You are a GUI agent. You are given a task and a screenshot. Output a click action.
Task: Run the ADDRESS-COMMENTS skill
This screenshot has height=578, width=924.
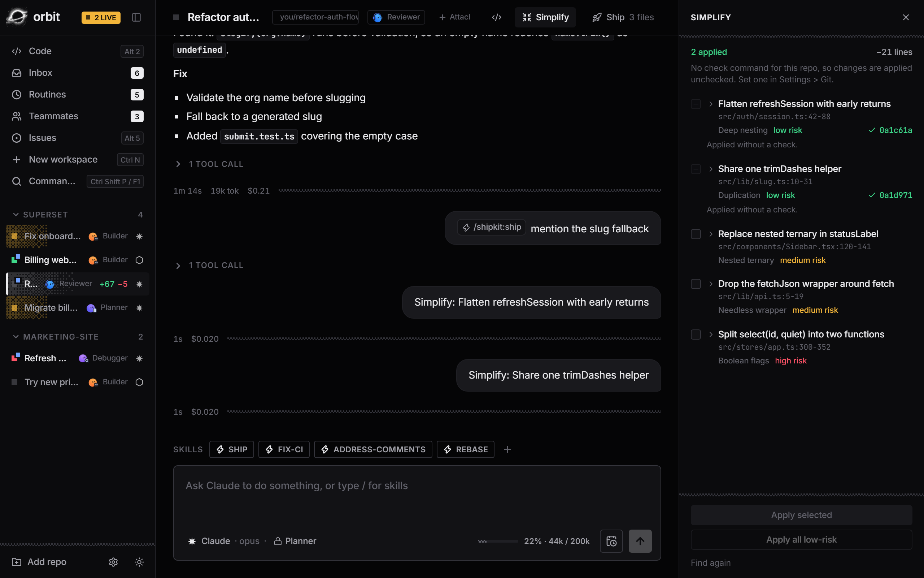tap(372, 449)
